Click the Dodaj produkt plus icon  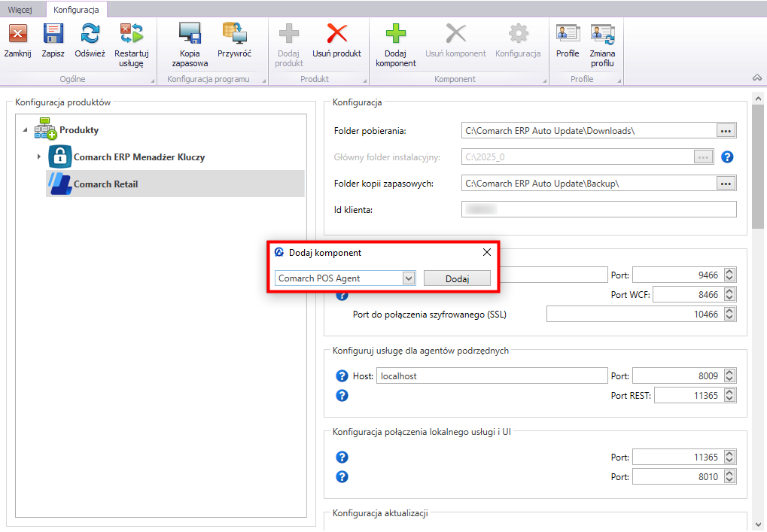(288, 34)
